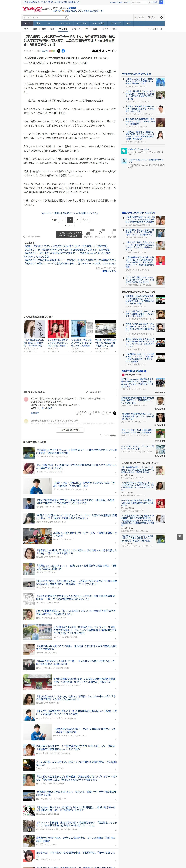Click the 204 comment count icon near date
Viewport: 186px width, 868px height.
[x=45, y=51]
